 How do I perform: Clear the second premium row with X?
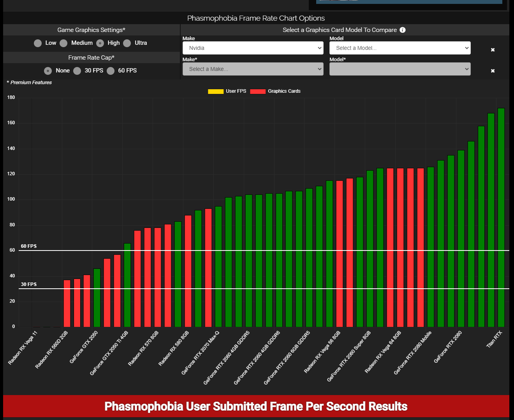coord(493,71)
